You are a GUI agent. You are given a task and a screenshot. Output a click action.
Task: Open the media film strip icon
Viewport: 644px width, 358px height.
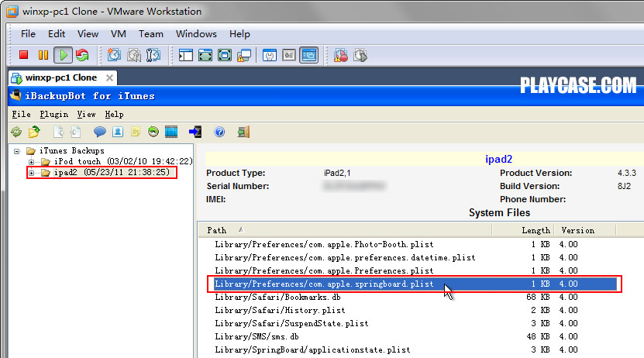coord(171,132)
